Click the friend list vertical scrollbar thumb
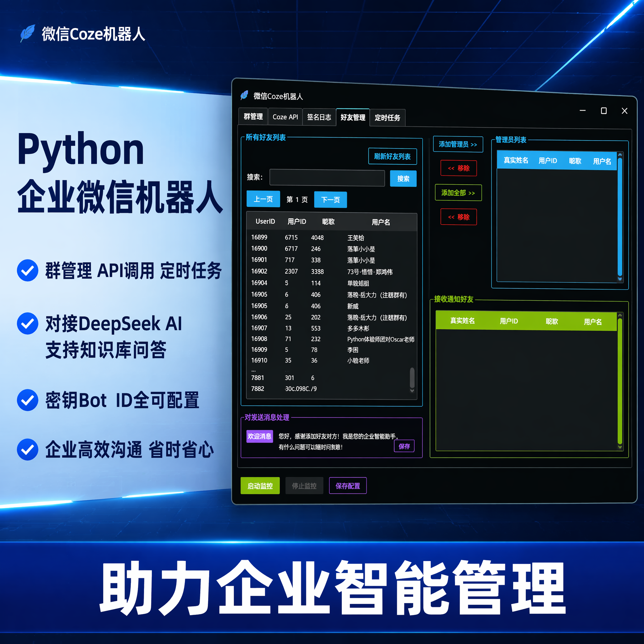Viewport: 644px width, 644px height. click(x=412, y=377)
